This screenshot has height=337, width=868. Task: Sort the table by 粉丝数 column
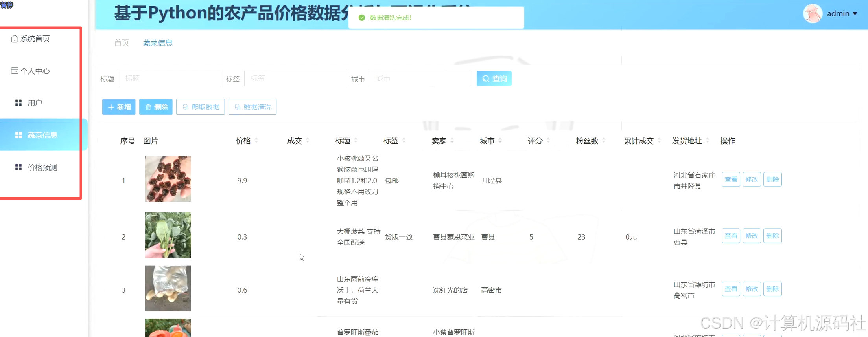tap(604, 141)
